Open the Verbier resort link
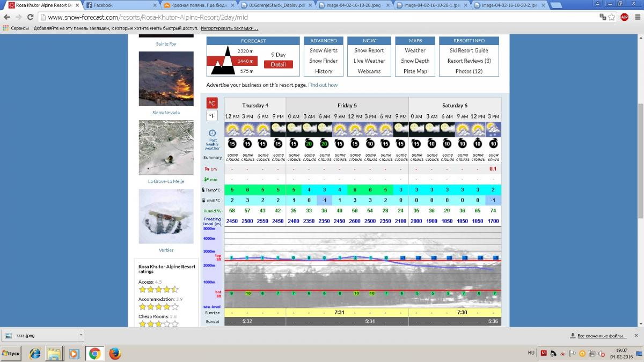The image size is (644, 362). point(166,250)
